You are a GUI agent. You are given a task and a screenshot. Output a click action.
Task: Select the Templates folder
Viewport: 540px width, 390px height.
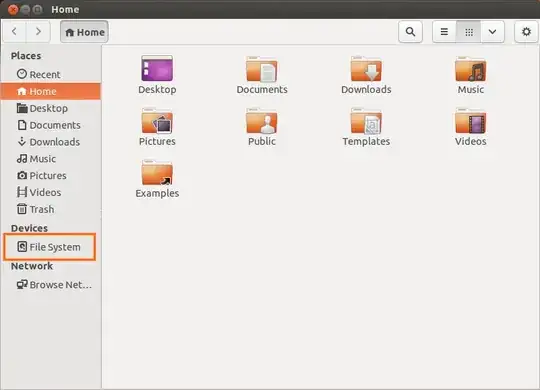click(x=366, y=127)
